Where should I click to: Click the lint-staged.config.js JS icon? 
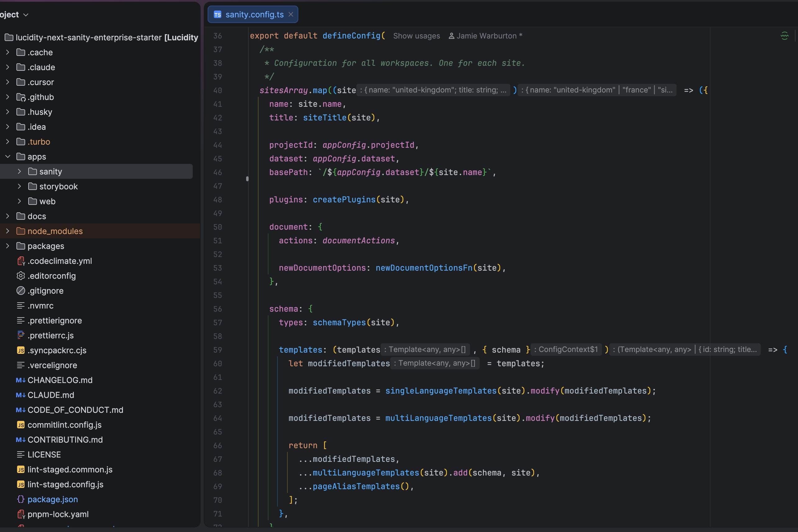coord(21,484)
